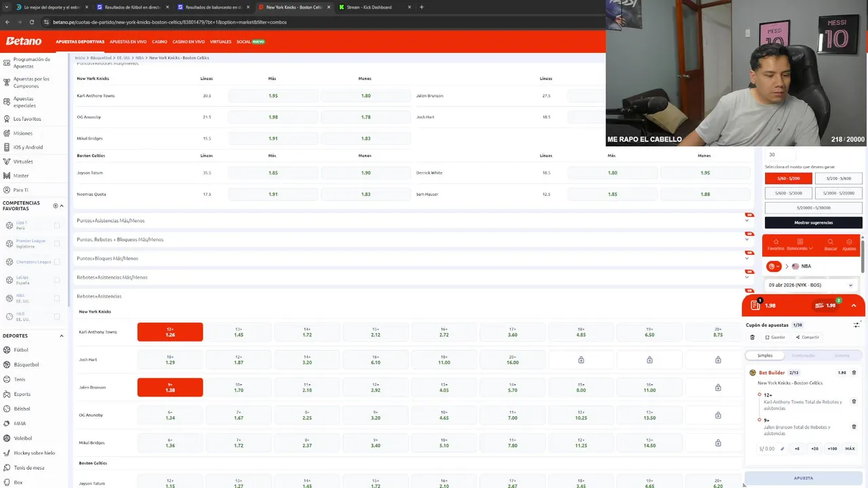Open Los Favoritos in sidebar

27,119
